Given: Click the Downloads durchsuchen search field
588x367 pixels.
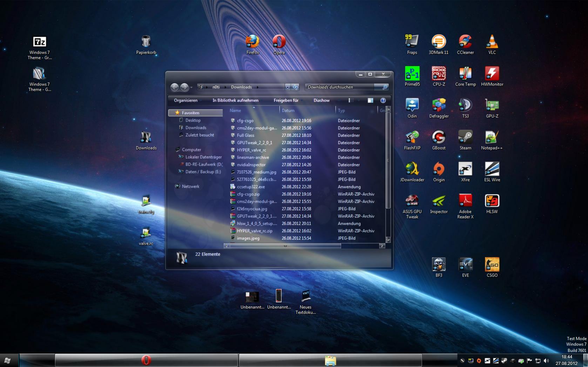Looking at the screenshot, I should (339, 87).
